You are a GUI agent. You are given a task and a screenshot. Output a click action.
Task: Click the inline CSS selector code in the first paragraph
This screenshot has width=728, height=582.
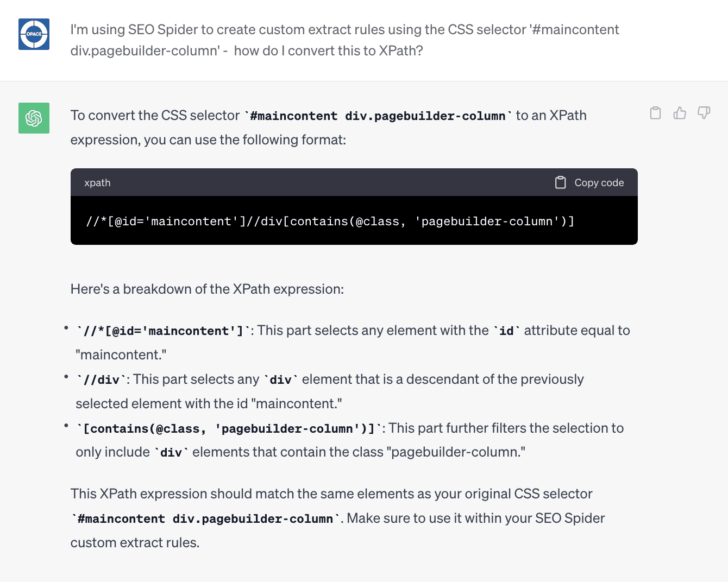point(378,116)
